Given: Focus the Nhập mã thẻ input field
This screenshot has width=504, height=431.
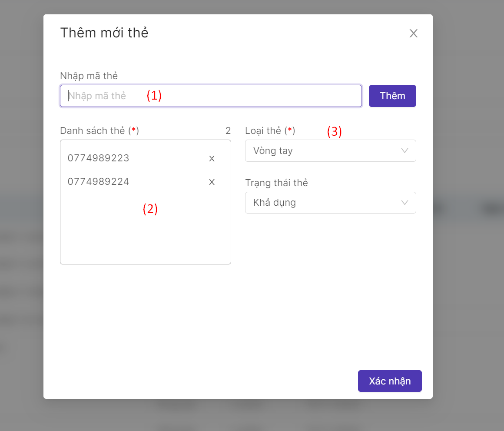Looking at the screenshot, I should pyautogui.click(x=211, y=96).
